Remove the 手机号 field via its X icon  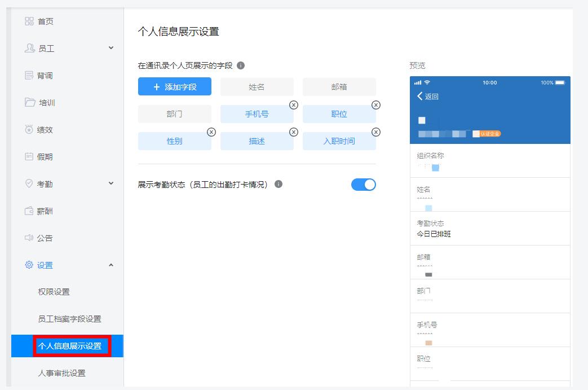(294, 105)
